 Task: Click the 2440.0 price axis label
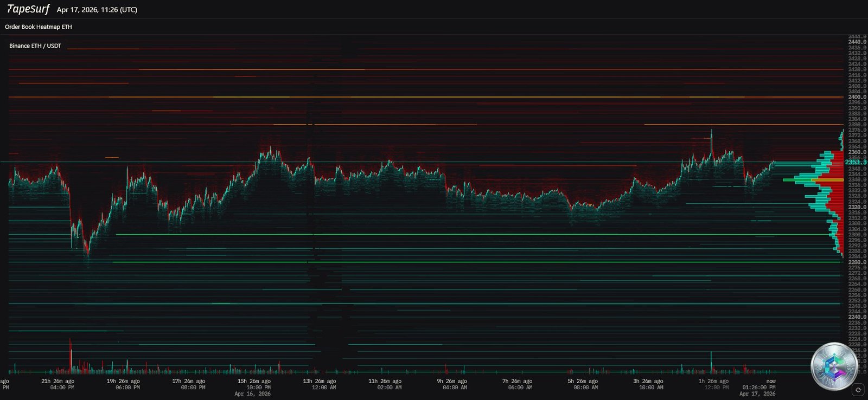point(857,42)
